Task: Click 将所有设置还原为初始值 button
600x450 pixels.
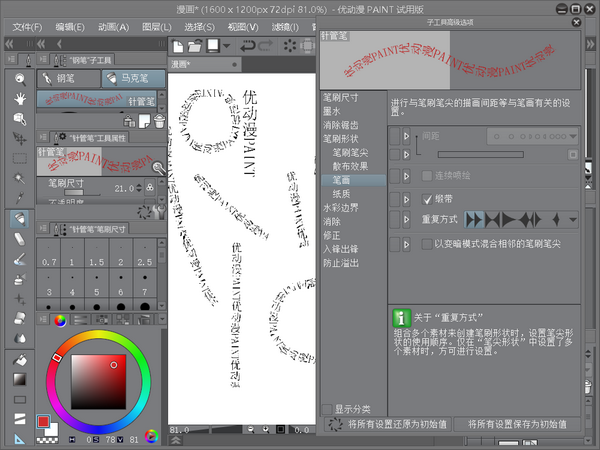Action: 388,424
